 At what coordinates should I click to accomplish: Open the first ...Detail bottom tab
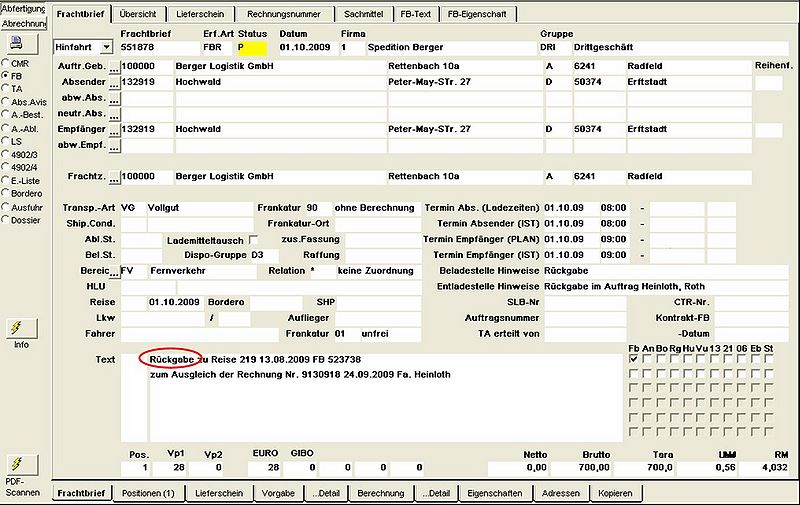tap(326, 493)
